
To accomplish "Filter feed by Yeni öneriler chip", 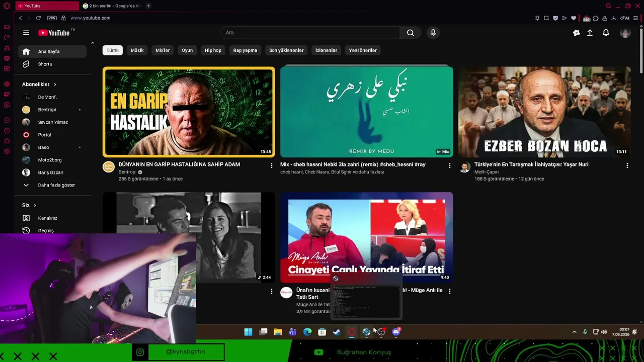I will pyautogui.click(x=363, y=50).
